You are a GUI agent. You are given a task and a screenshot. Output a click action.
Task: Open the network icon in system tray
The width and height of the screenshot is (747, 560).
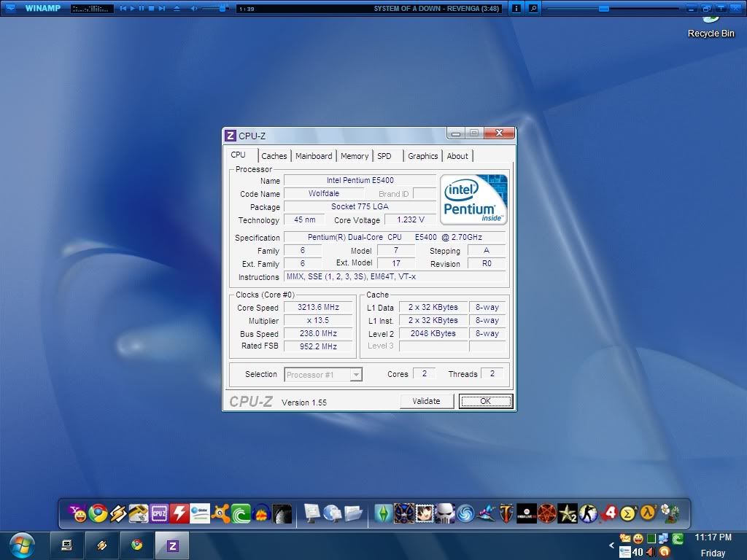(x=663, y=539)
